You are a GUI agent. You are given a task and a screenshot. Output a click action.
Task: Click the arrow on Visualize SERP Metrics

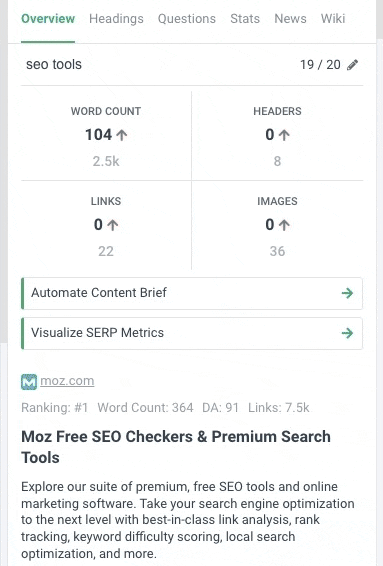click(347, 333)
